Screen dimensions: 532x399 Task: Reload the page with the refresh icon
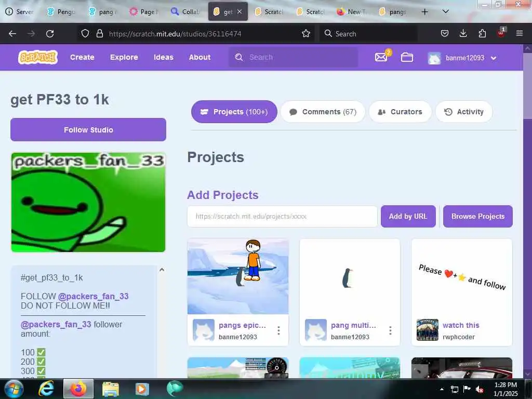(50, 34)
